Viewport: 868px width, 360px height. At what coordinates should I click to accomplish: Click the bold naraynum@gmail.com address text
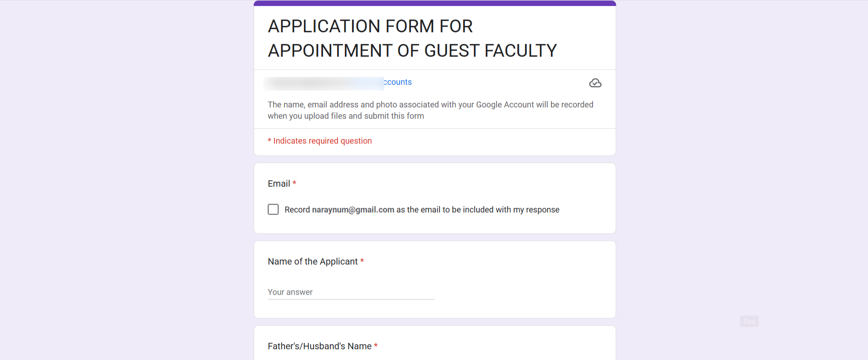353,210
